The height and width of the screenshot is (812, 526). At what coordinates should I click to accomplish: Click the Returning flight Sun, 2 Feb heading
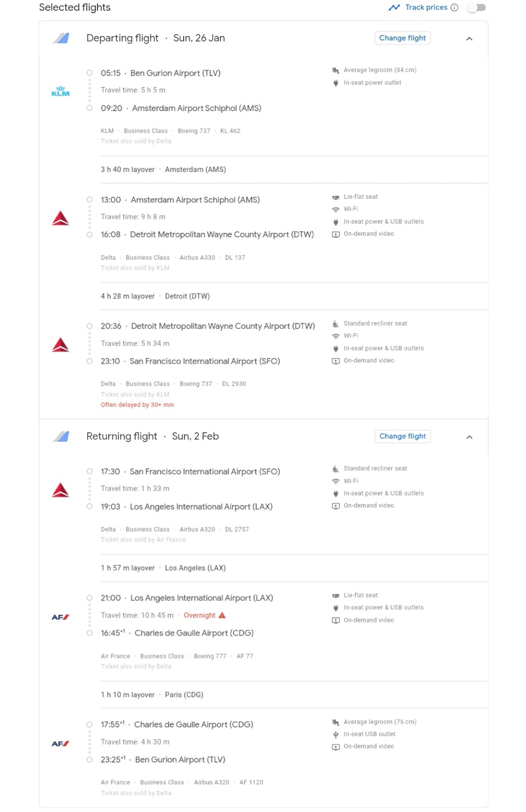[x=153, y=436]
